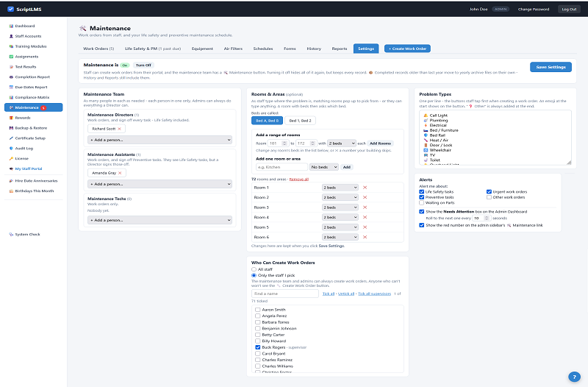Open Compliance Matrix sidebar item
Viewport: 588px width, 387px height.
pos(33,97)
